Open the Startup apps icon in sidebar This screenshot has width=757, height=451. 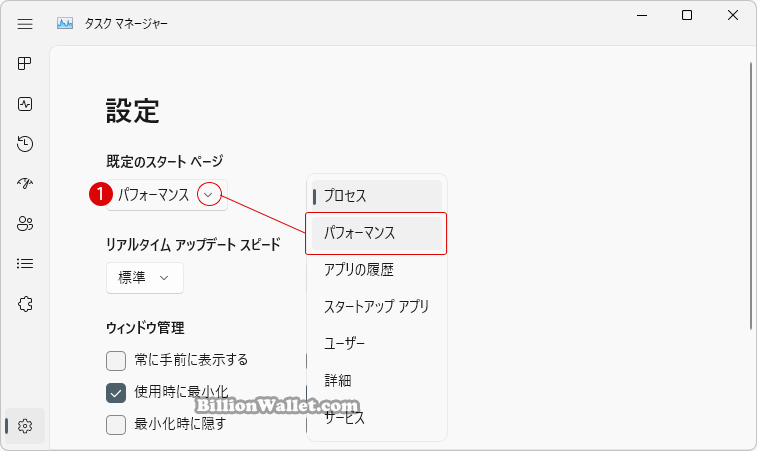pos(25,183)
